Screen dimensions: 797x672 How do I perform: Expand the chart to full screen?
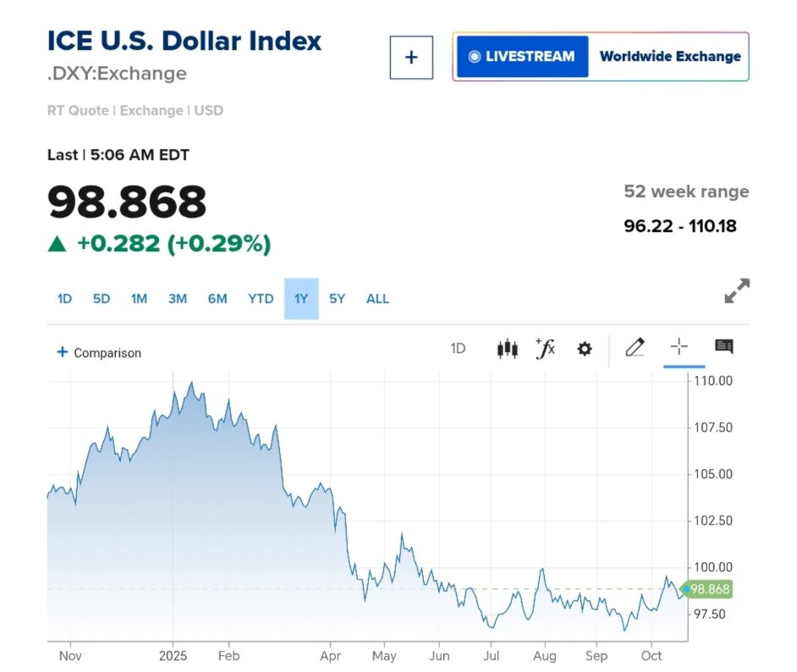pos(737,291)
